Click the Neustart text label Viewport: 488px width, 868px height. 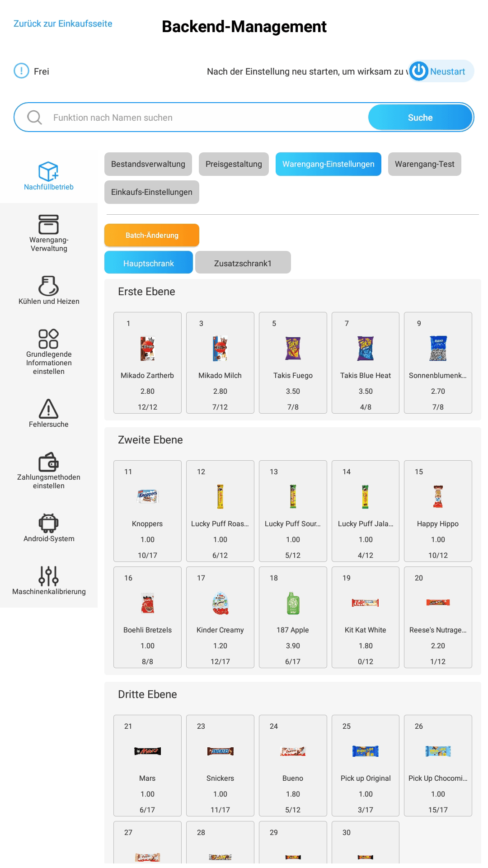(x=447, y=71)
